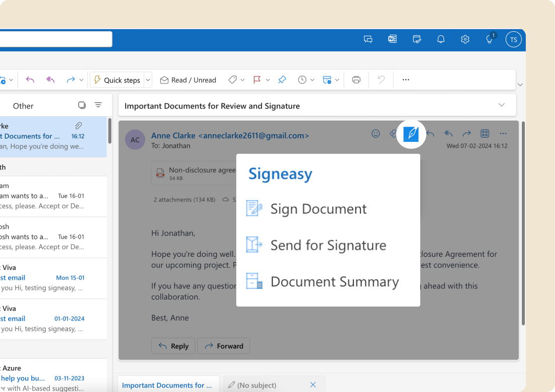555x392 pixels.
Task: Open Outlook Settings gear
Action: coord(465,39)
